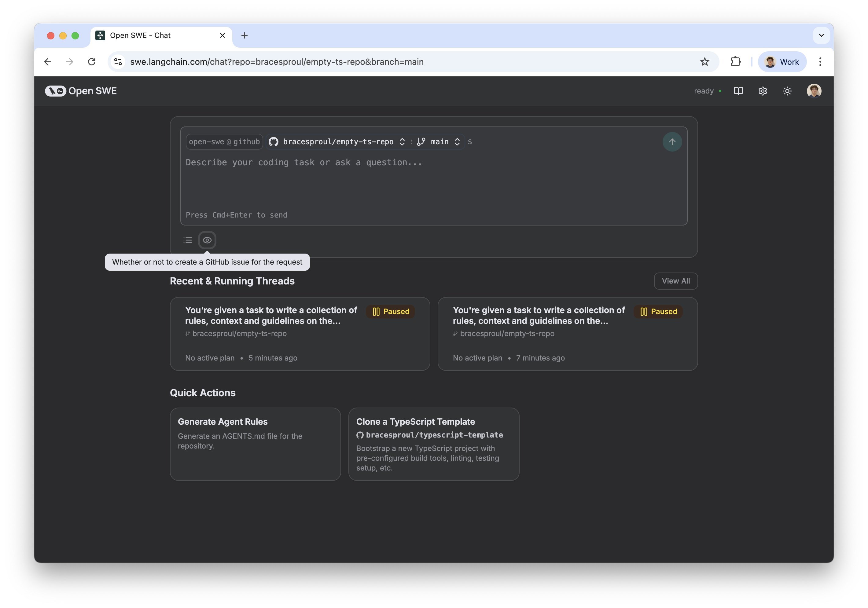Screen dimensions: 868x608
Task: Click the send arrow button
Action: 672,142
